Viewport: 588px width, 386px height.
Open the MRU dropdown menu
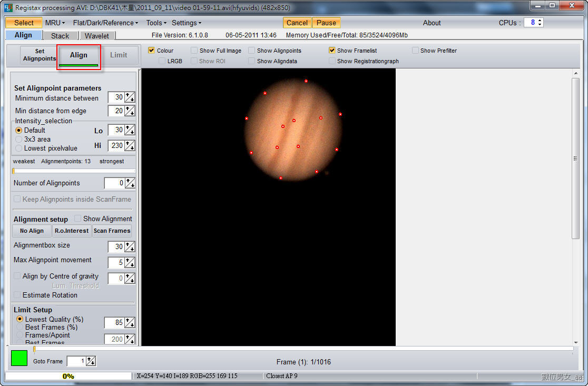click(x=55, y=23)
